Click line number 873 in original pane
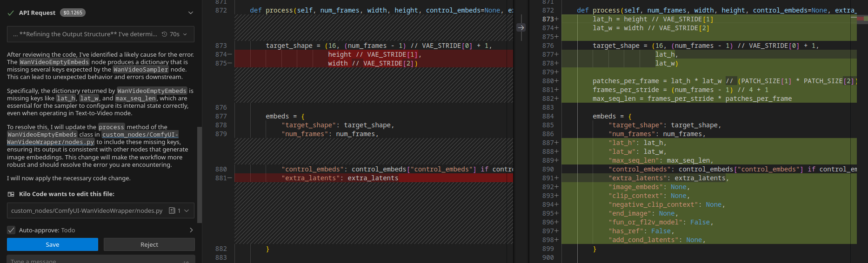Screen dimensions: 868x263 click(221, 46)
